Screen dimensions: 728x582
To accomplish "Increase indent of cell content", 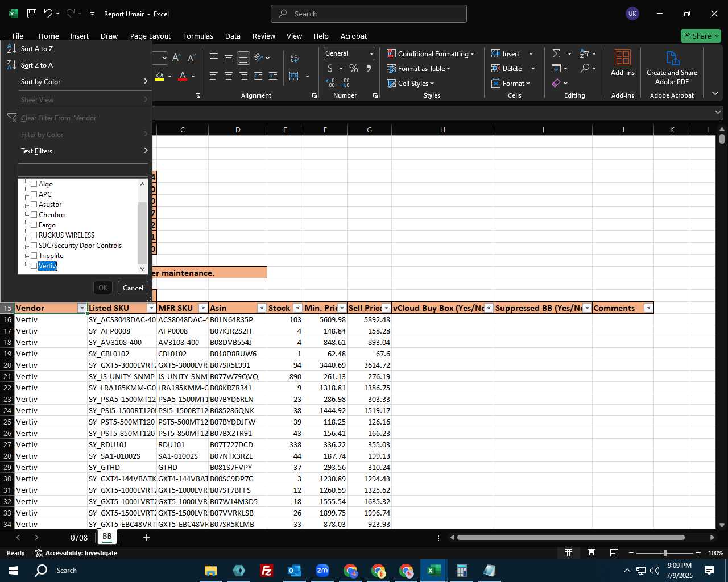I will [273, 76].
